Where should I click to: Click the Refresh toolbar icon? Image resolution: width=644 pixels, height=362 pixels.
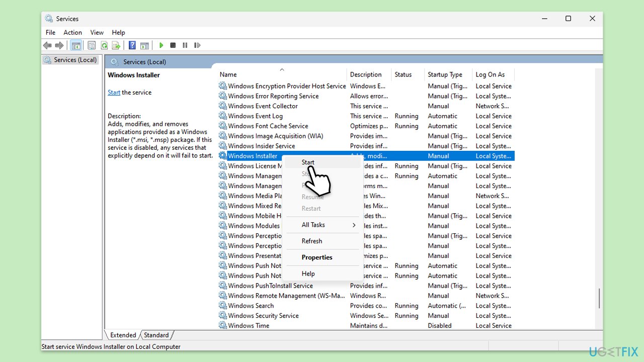pyautogui.click(x=104, y=45)
